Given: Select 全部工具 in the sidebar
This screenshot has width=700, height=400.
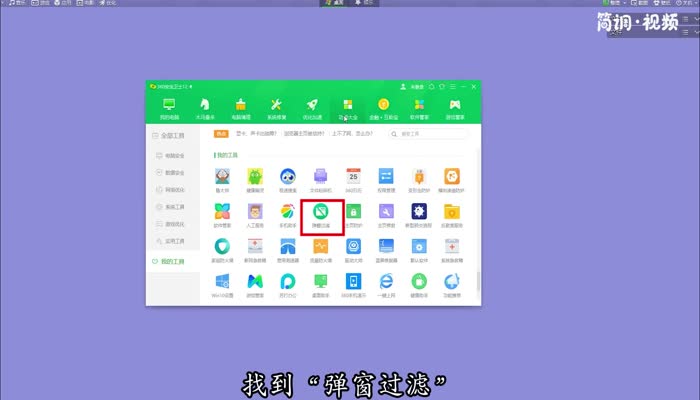Looking at the screenshot, I should [170, 134].
